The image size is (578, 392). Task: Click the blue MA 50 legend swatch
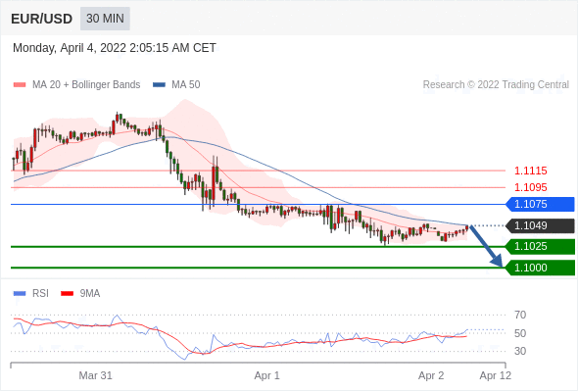pyautogui.click(x=160, y=85)
